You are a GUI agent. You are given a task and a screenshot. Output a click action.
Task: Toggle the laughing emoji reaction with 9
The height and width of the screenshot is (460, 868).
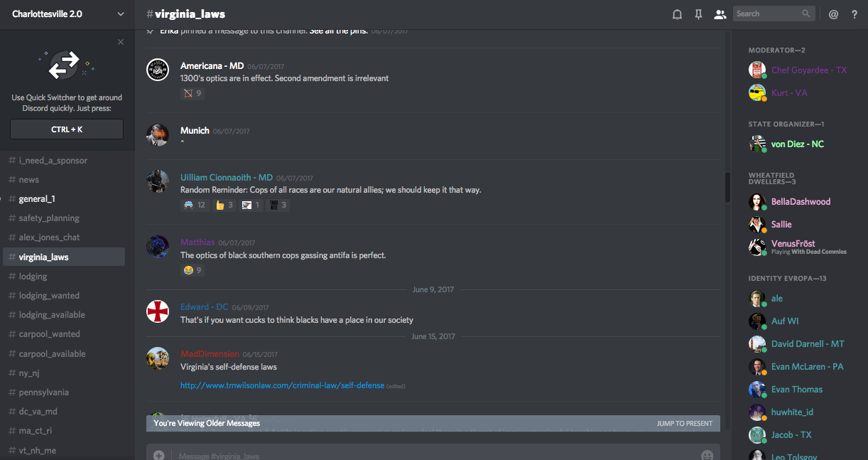192,270
